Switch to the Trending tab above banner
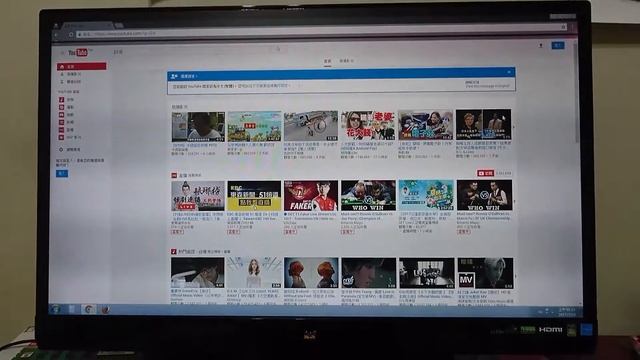This screenshot has height=360, width=640. pos(346,61)
